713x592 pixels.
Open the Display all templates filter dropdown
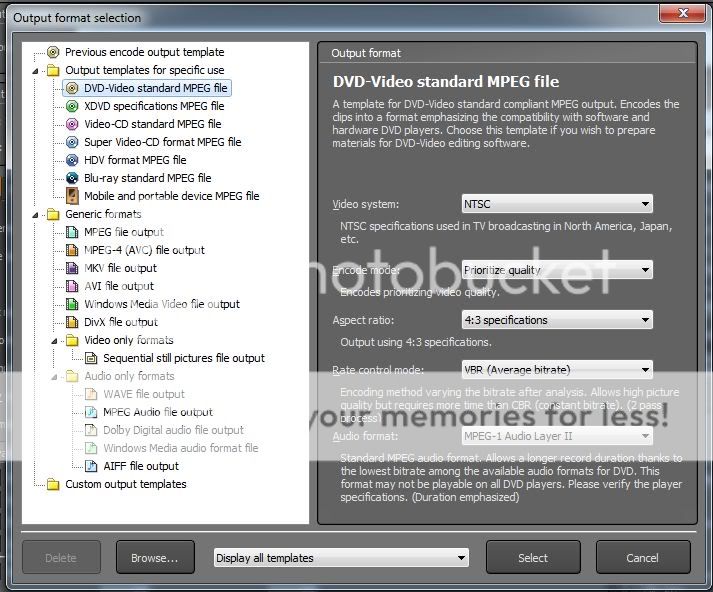coord(341,558)
